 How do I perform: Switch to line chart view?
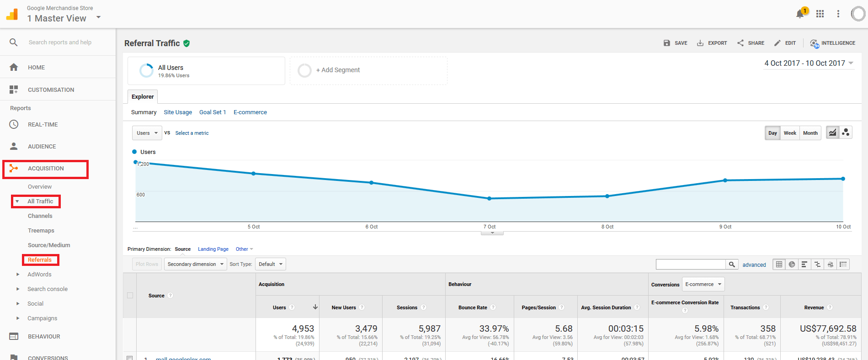833,132
